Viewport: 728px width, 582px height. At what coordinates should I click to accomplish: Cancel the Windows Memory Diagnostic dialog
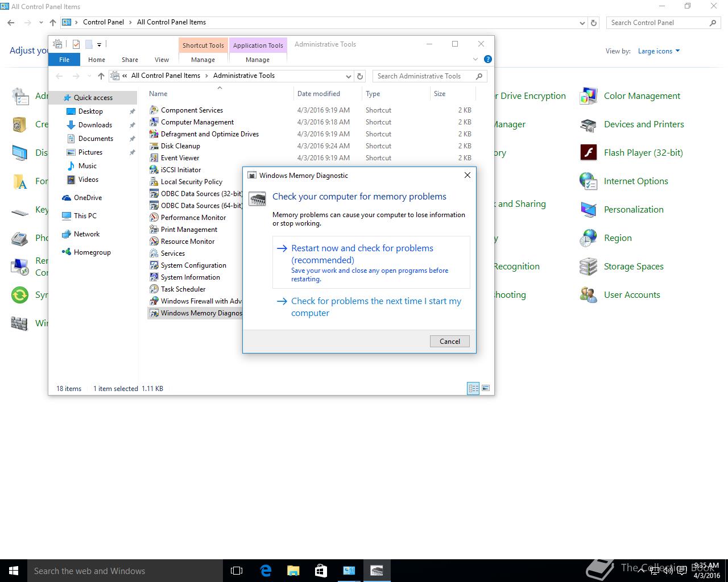tap(450, 341)
